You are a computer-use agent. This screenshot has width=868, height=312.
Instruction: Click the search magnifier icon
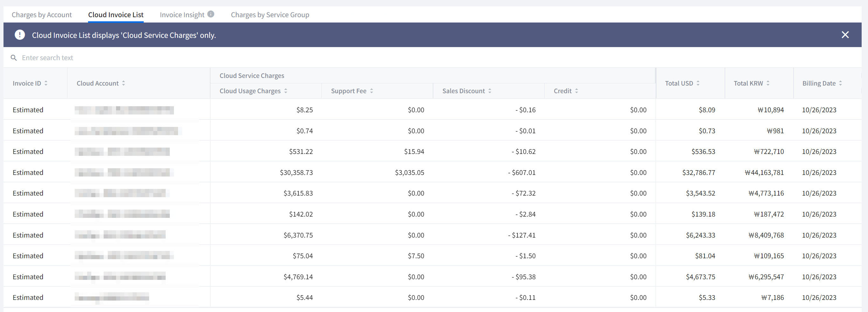14,58
